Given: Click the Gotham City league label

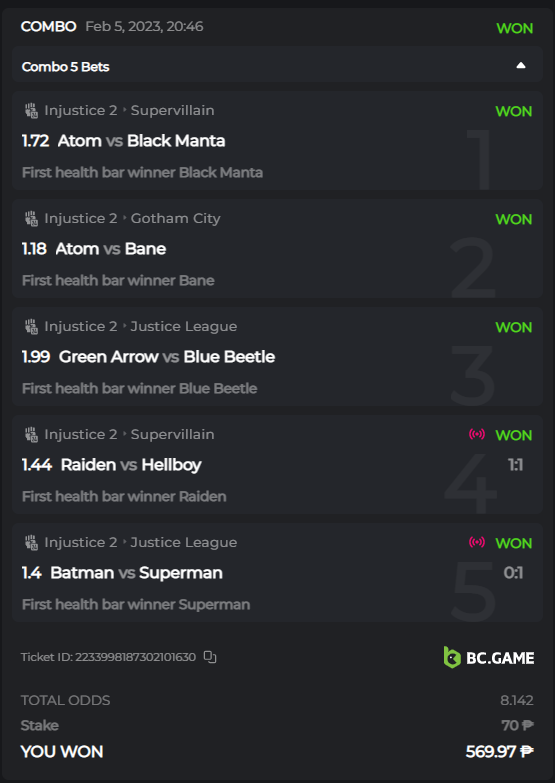Looking at the screenshot, I should tap(175, 218).
